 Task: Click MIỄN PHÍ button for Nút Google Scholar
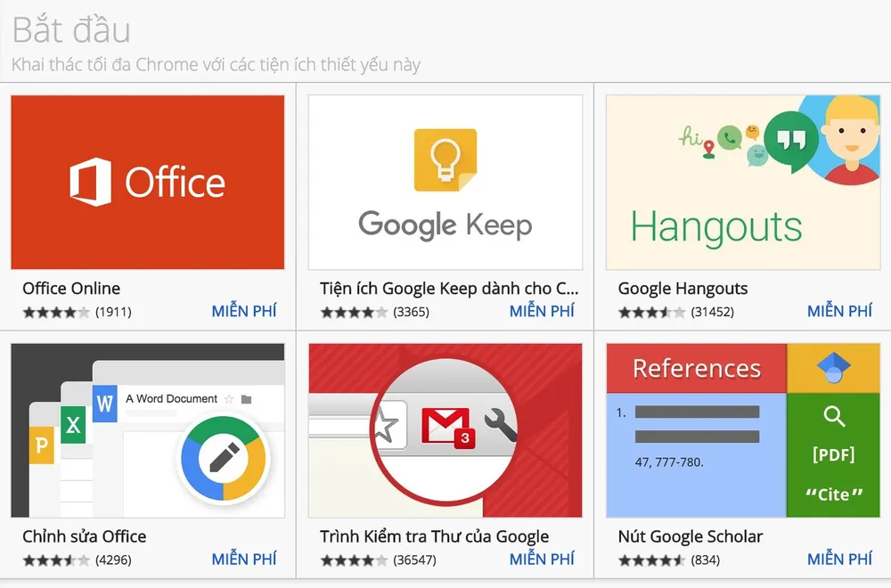pos(839,559)
